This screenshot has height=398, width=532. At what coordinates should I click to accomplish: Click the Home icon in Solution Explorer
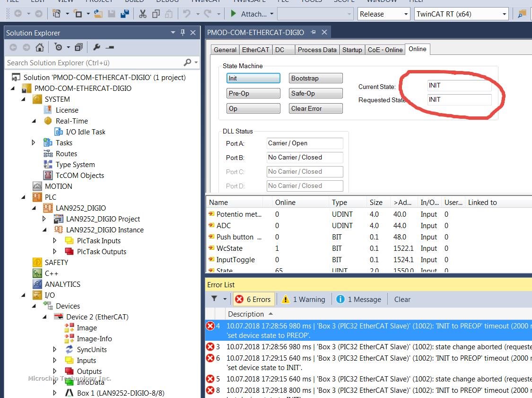(40, 47)
